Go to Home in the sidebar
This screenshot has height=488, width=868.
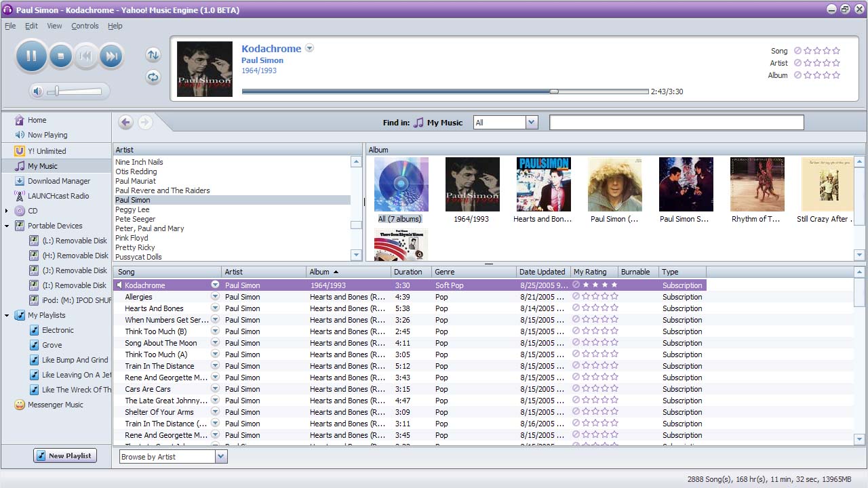tap(37, 120)
